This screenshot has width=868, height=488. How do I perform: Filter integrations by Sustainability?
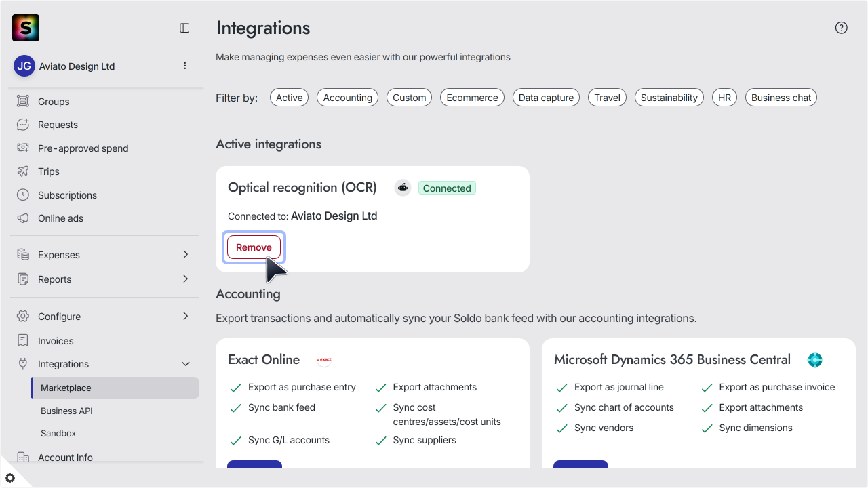669,98
